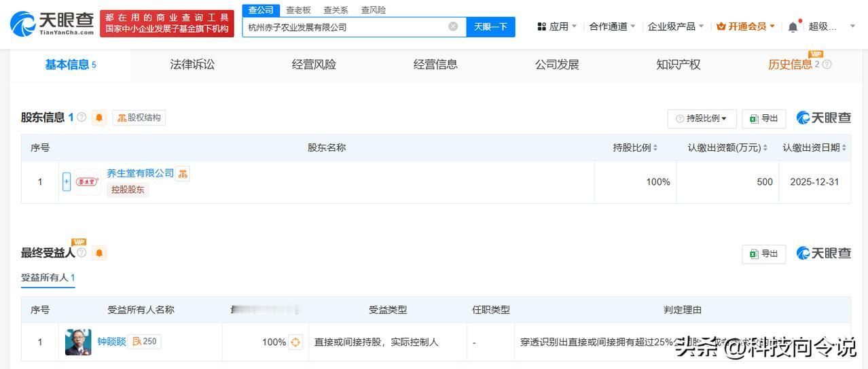Switch to the 查关系 search tab

[x=336, y=10]
